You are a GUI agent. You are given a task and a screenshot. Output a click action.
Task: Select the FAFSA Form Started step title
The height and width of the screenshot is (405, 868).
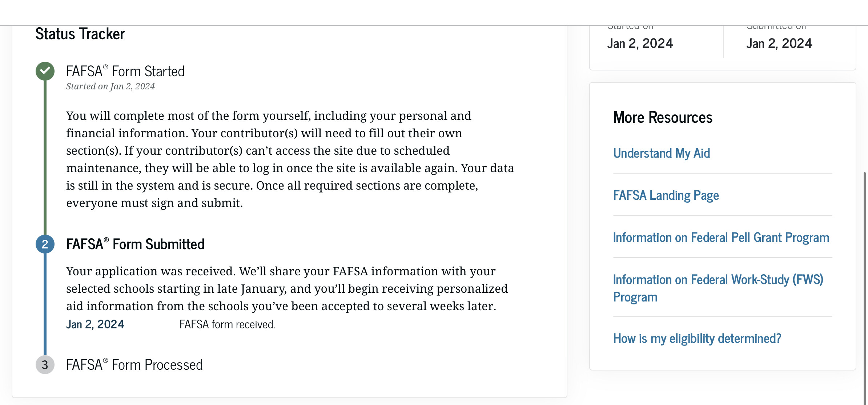(125, 71)
